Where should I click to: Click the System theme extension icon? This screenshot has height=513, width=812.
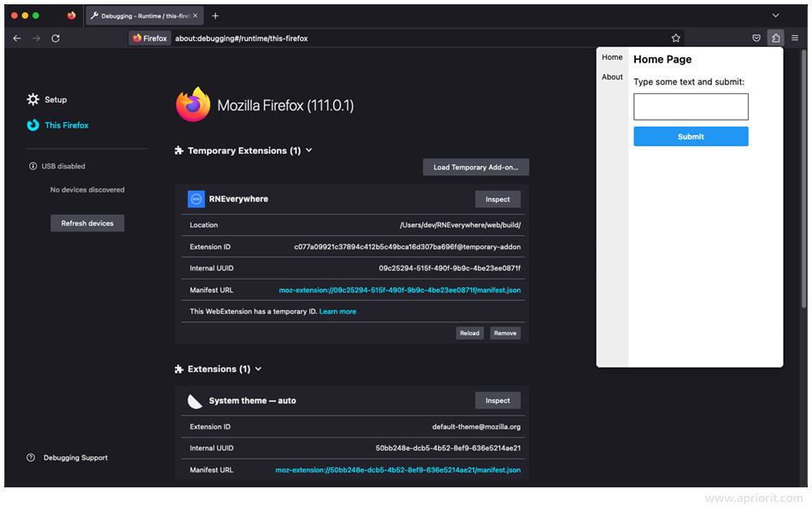click(x=195, y=401)
